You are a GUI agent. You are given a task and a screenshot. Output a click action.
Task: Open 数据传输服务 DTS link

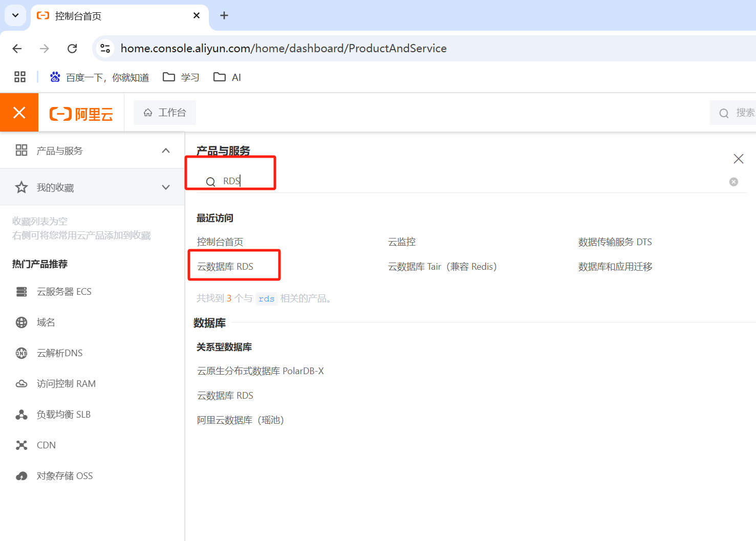tap(615, 242)
